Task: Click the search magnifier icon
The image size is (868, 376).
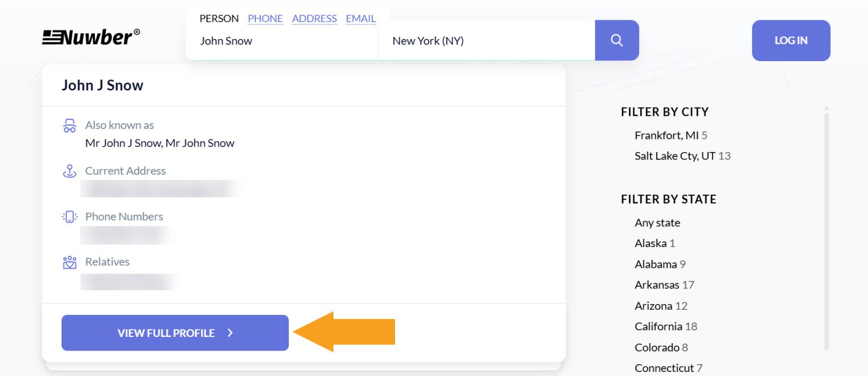Action: coord(616,40)
